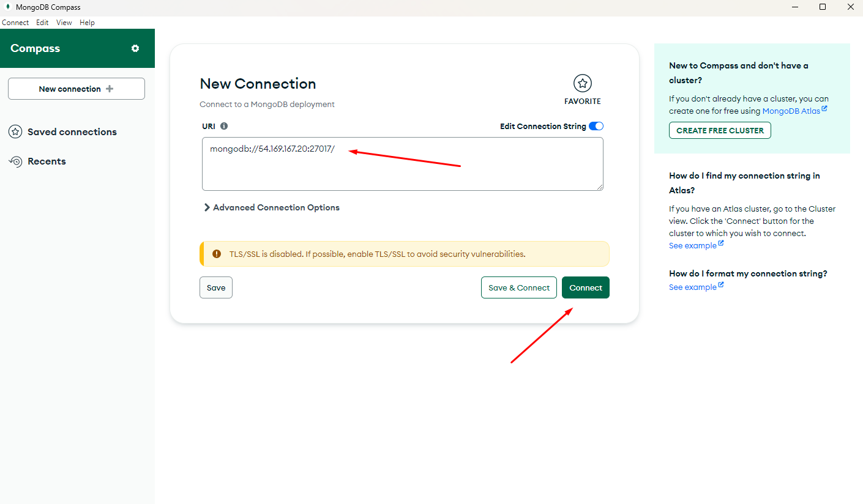Click the Saved connections star icon
863x504 pixels.
tap(15, 132)
